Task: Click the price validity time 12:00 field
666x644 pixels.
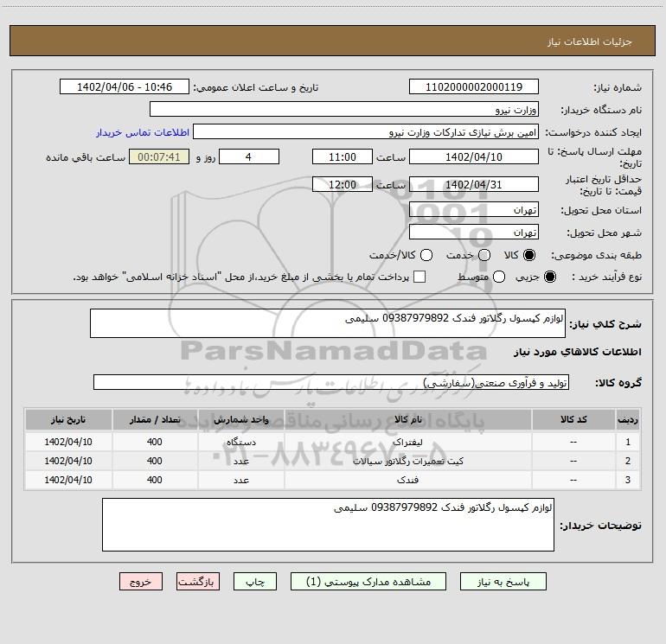Action: click(343, 185)
